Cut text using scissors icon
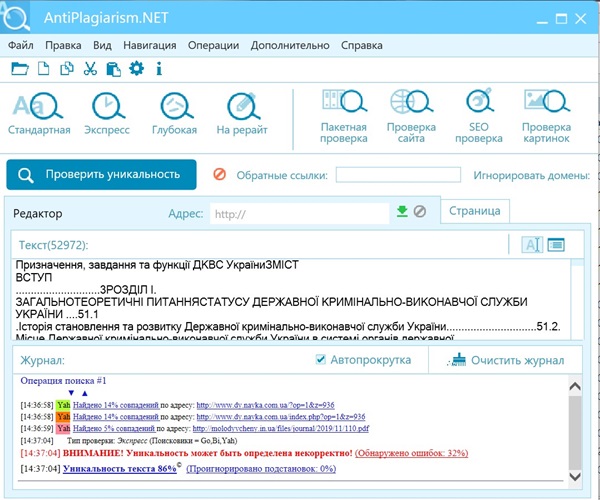 [90, 69]
